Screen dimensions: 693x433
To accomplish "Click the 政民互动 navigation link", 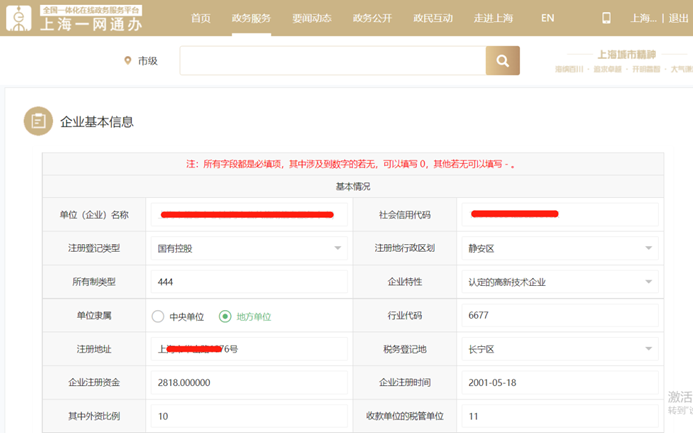I will [432, 18].
